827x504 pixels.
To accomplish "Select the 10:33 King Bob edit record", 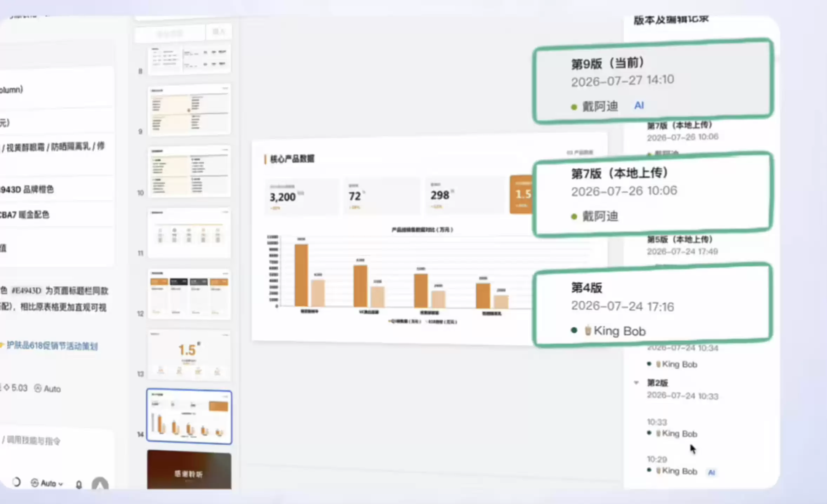I will click(x=672, y=428).
